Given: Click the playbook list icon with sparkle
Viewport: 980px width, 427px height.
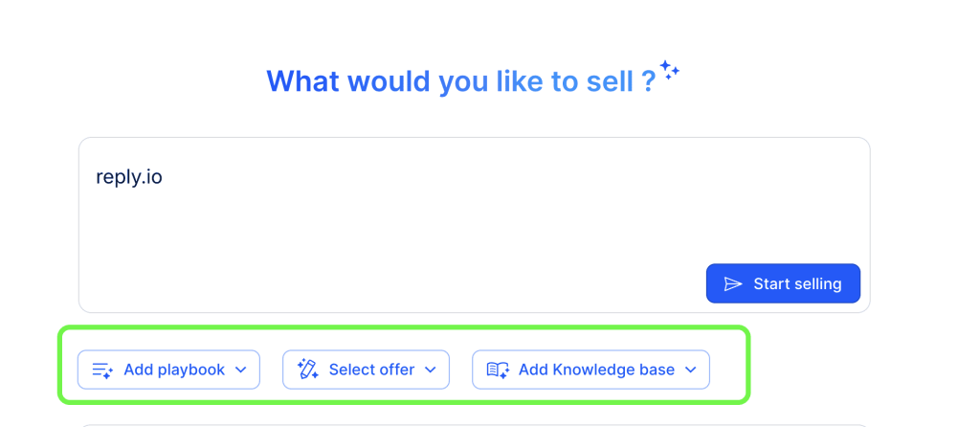Looking at the screenshot, I should (102, 370).
